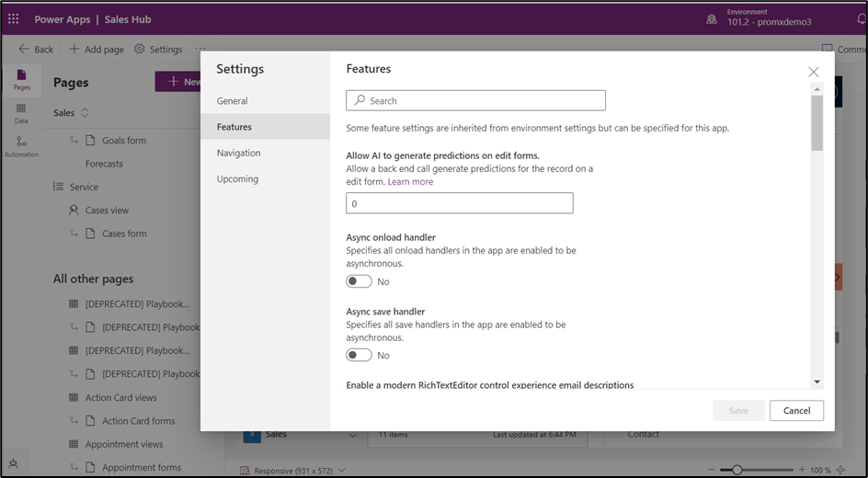Switch to the General settings tab
The width and height of the screenshot is (868, 478).
click(x=233, y=101)
